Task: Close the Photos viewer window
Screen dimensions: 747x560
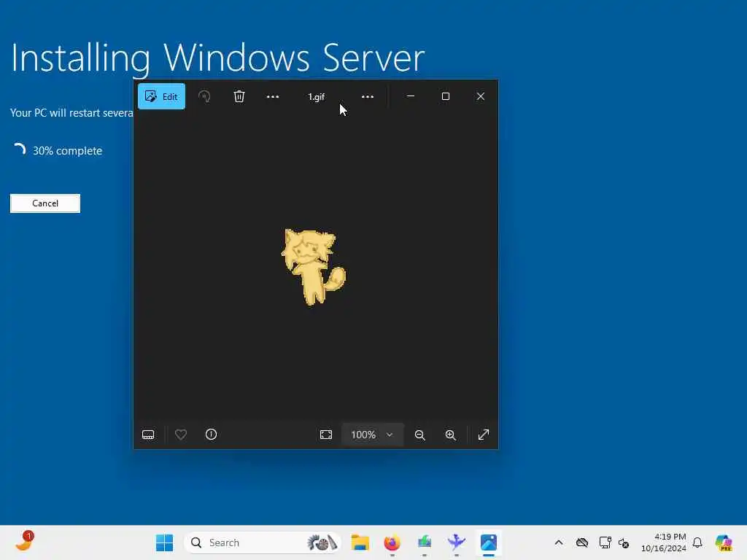Action: [x=481, y=96]
